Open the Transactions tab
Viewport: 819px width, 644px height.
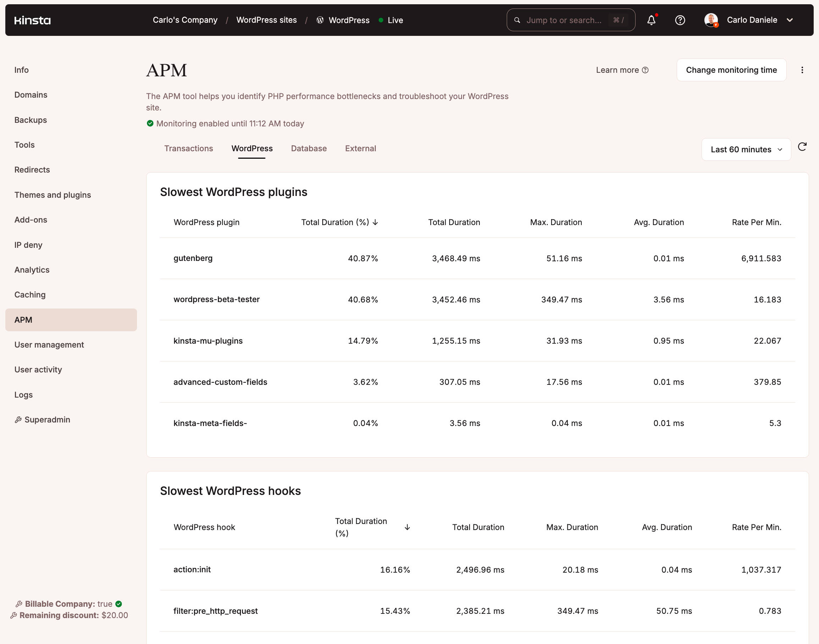click(188, 148)
